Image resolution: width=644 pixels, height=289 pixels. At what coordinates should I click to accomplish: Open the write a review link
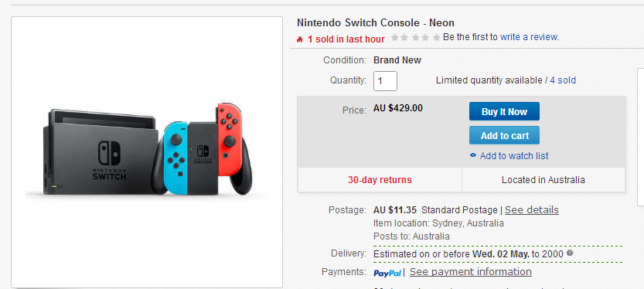(x=529, y=37)
